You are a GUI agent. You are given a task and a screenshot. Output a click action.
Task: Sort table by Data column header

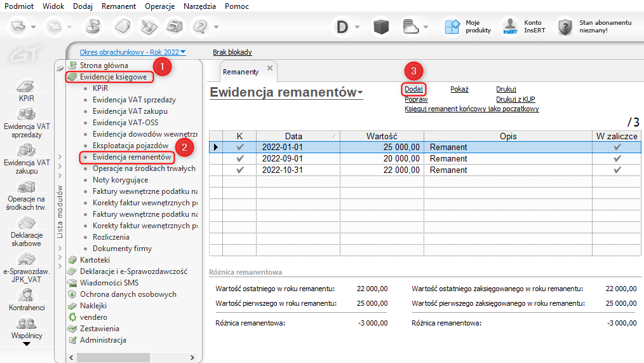coord(298,136)
